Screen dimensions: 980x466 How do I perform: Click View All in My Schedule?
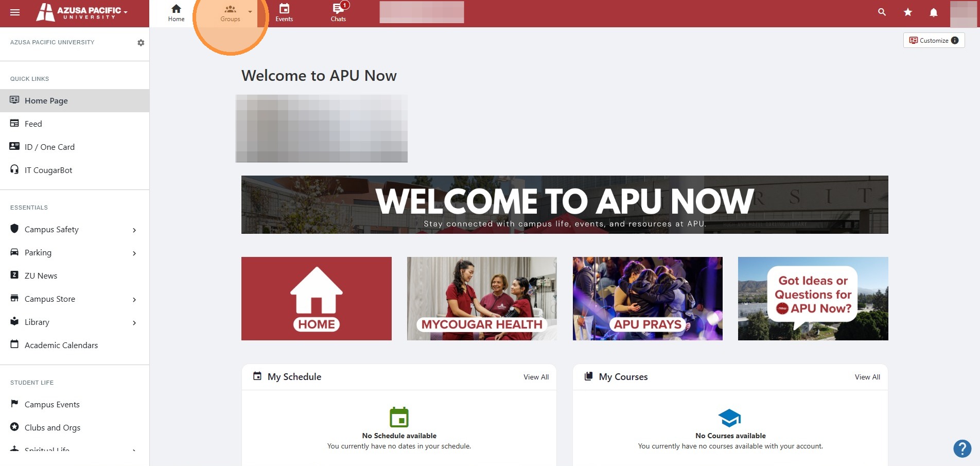coord(536,377)
